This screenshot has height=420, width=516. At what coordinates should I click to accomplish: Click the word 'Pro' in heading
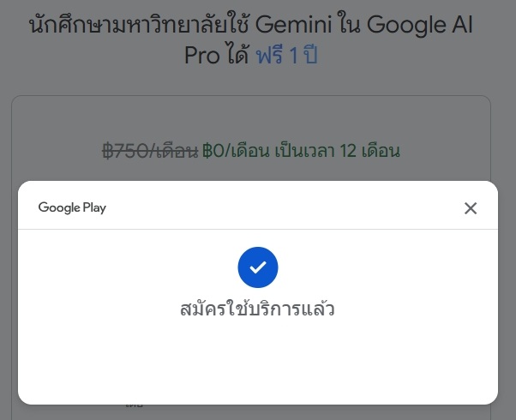point(203,56)
